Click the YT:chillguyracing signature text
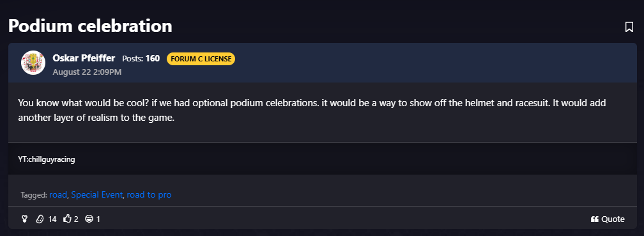 (47, 159)
